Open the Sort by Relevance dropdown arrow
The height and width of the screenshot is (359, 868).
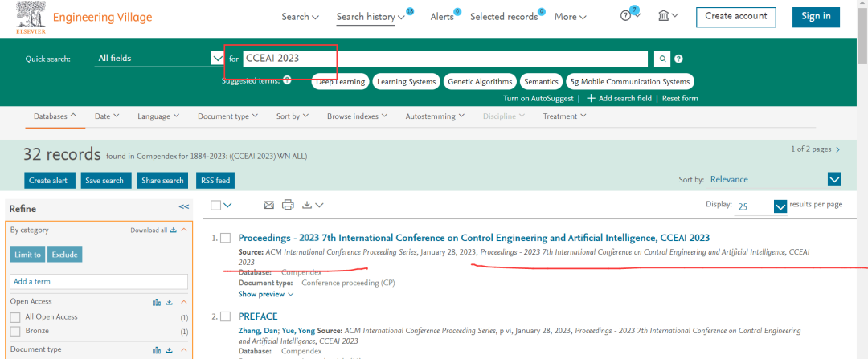[834, 179]
